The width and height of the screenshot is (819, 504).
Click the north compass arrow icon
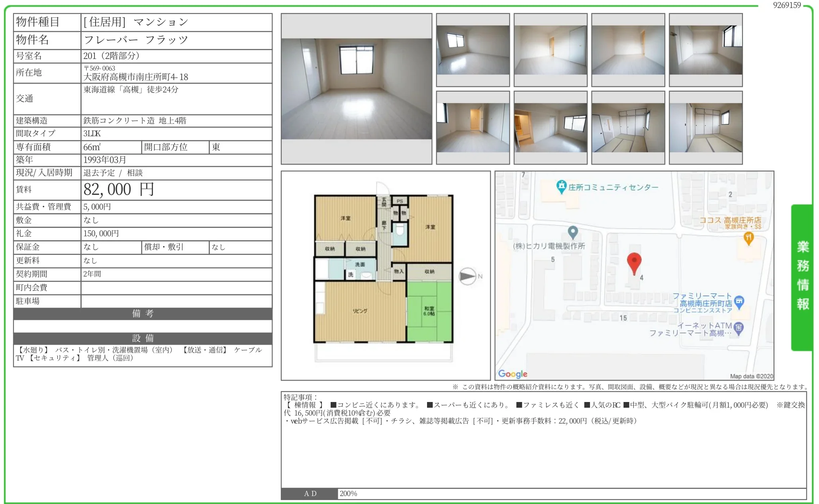point(468,276)
